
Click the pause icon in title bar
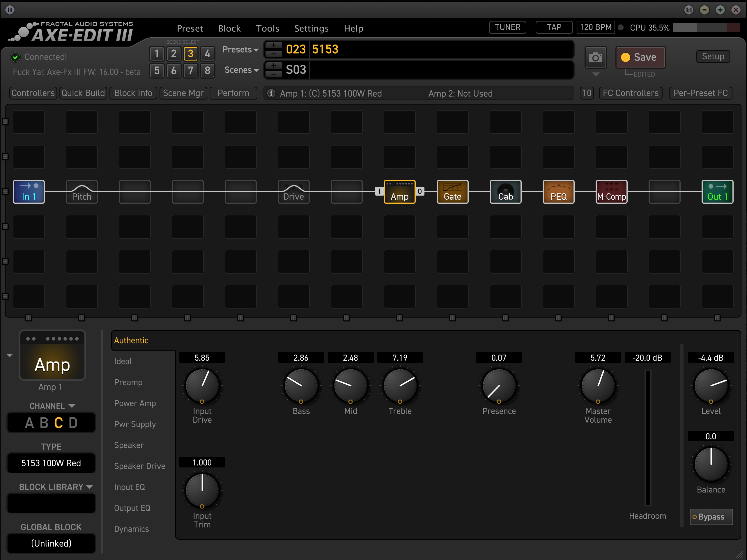10,10
